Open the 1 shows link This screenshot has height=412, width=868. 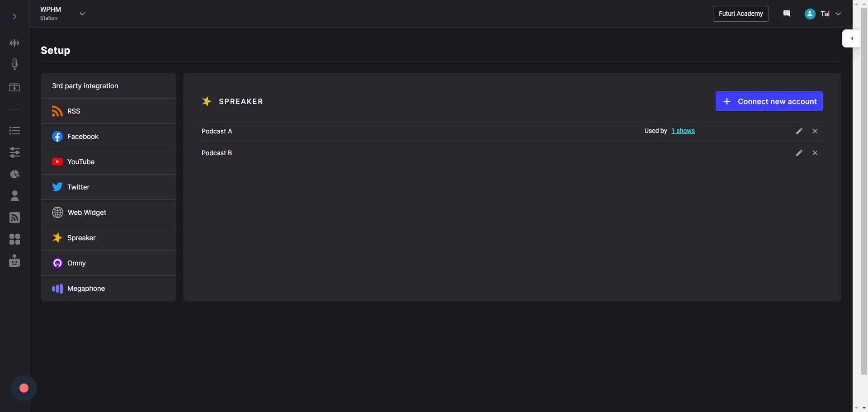tap(683, 131)
